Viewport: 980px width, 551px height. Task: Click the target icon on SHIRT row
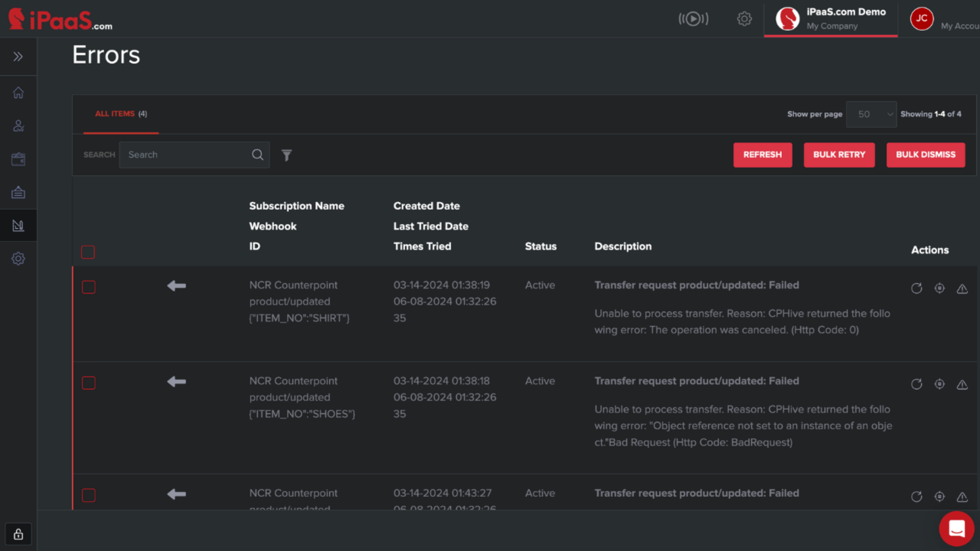(939, 289)
